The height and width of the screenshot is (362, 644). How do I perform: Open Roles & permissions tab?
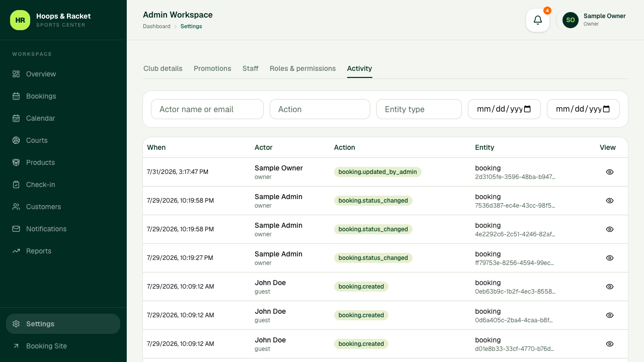(x=302, y=68)
